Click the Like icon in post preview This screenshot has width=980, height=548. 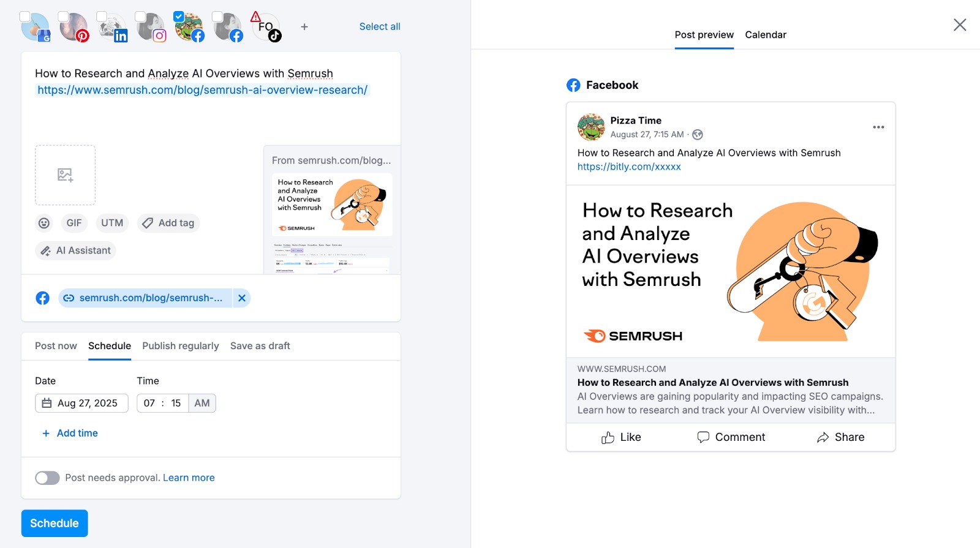click(x=608, y=437)
